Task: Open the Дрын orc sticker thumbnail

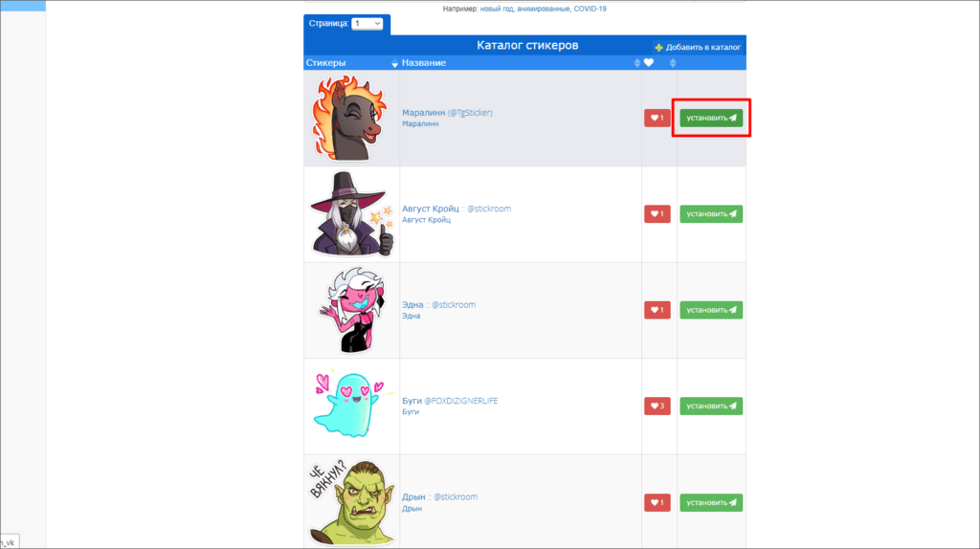Action: pos(351,501)
